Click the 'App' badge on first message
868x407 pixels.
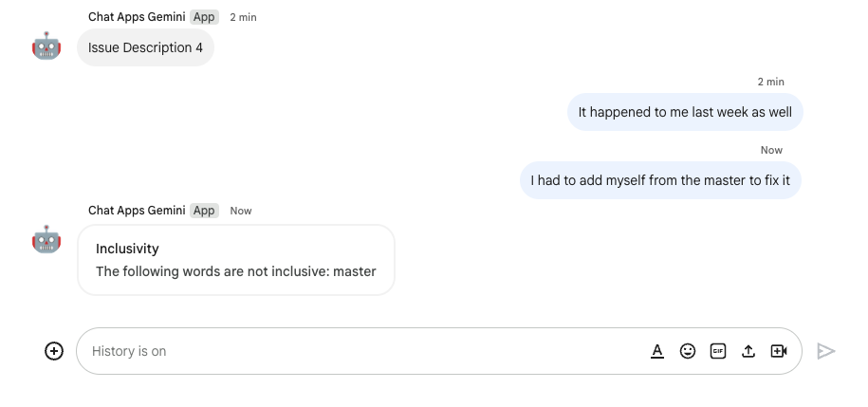(204, 17)
